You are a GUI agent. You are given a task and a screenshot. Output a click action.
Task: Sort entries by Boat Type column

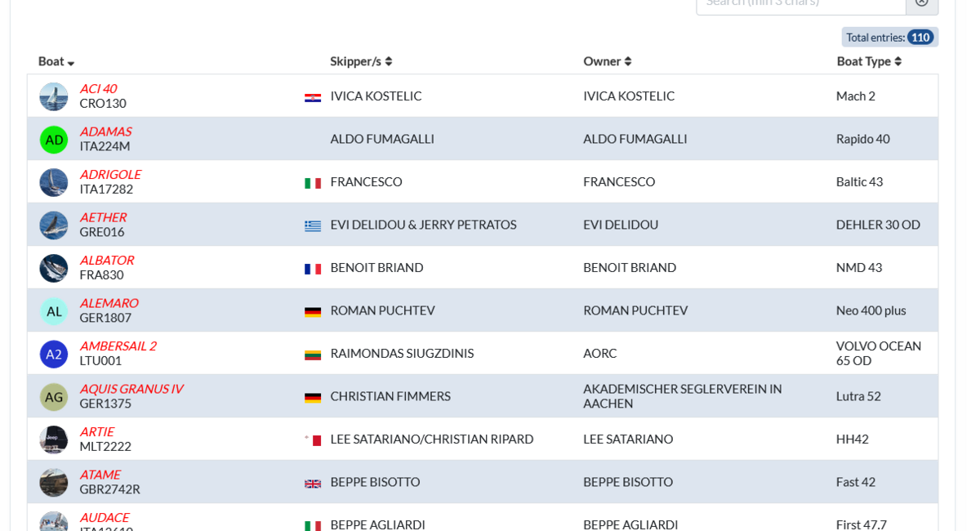click(869, 61)
